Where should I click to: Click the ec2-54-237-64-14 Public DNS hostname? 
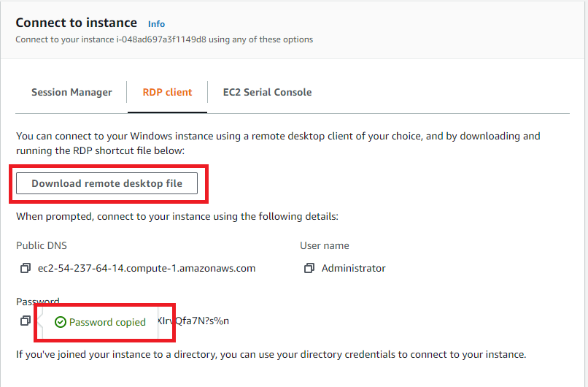147,268
